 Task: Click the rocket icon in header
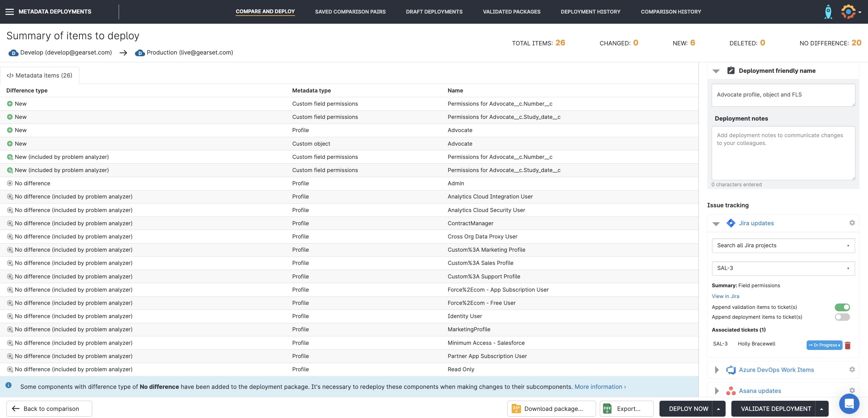[x=828, y=12]
